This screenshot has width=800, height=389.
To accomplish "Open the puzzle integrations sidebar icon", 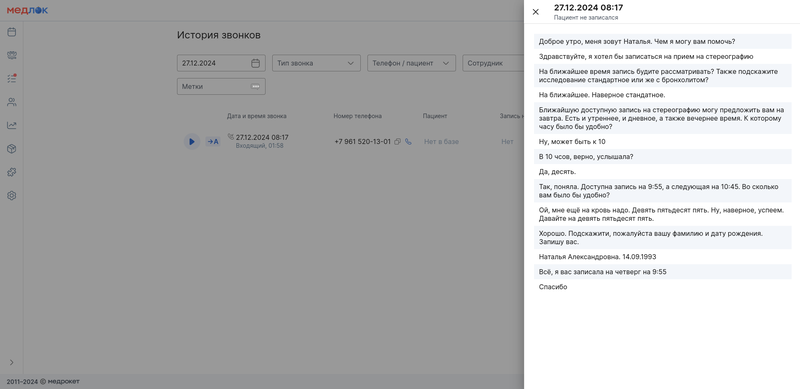I will [x=12, y=172].
